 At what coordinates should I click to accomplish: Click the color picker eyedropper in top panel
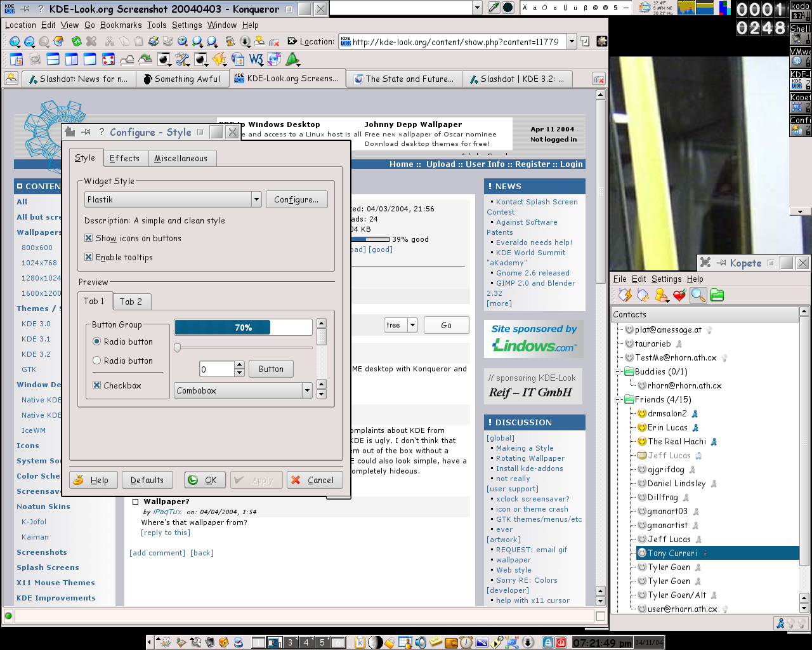[493, 7]
